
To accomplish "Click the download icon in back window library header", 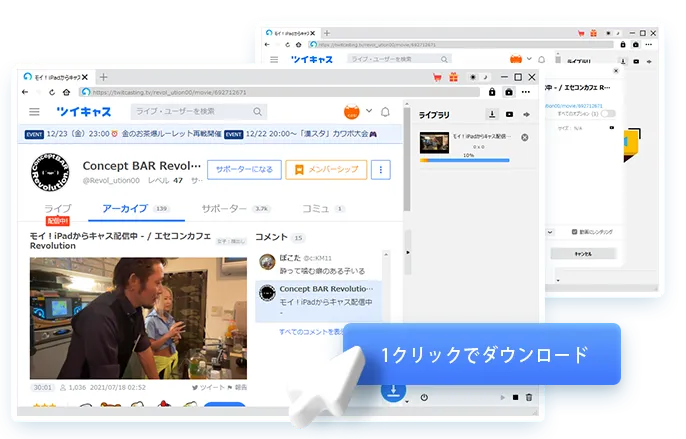I will 623,61.
